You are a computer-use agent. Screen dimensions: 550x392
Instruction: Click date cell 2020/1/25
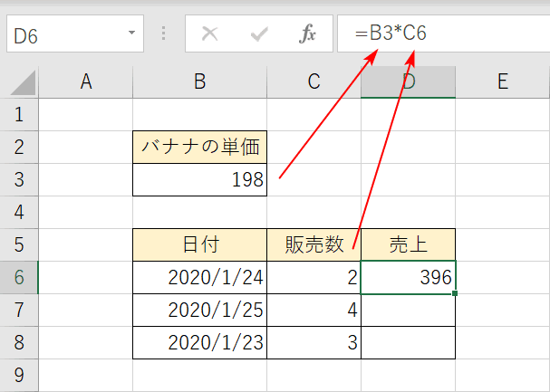(200, 310)
